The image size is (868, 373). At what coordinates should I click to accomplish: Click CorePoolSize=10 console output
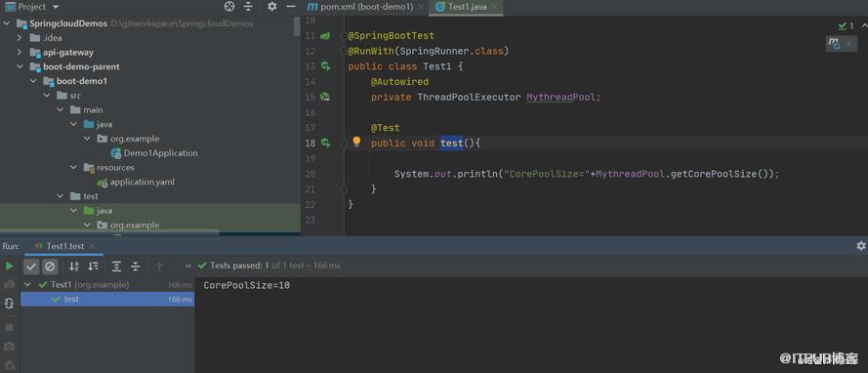(247, 285)
